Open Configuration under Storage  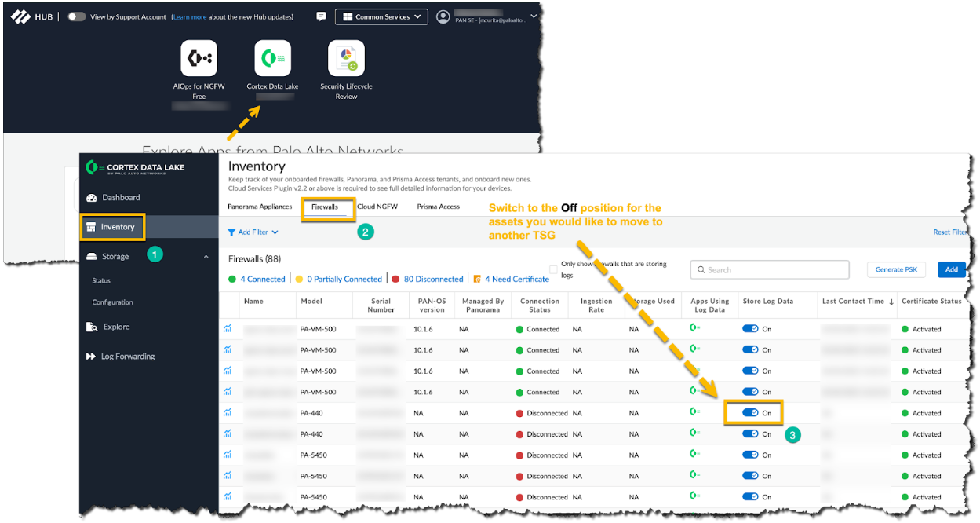click(112, 302)
